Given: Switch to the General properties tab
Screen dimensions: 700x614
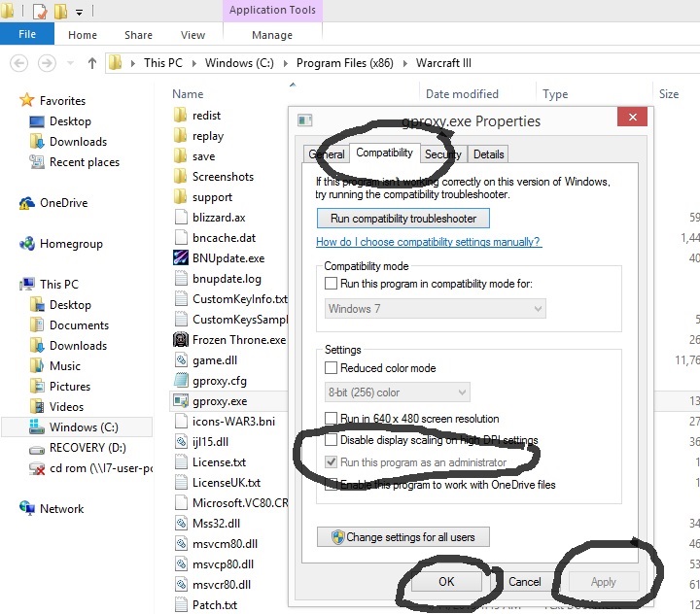Looking at the screenshot, I should 327,154.
